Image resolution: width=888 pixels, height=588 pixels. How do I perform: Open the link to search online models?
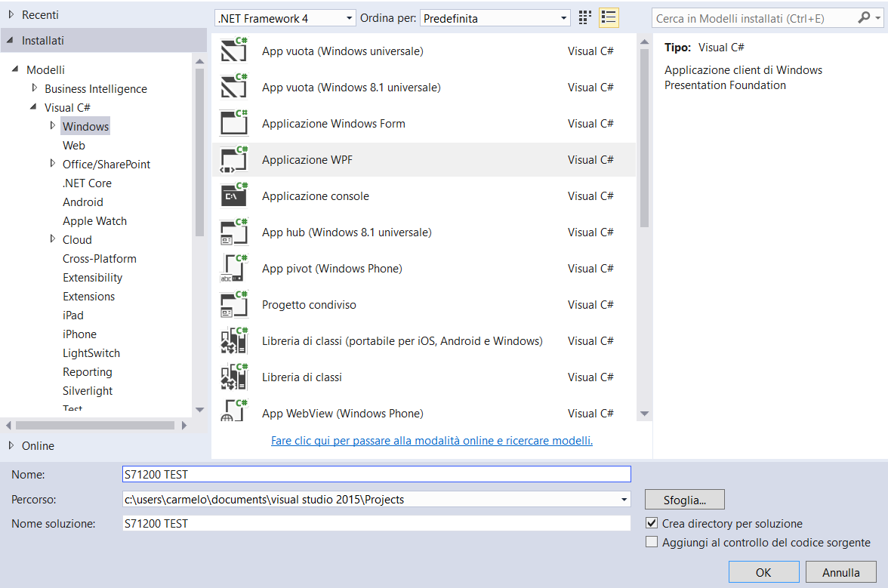tap(432, 440)
